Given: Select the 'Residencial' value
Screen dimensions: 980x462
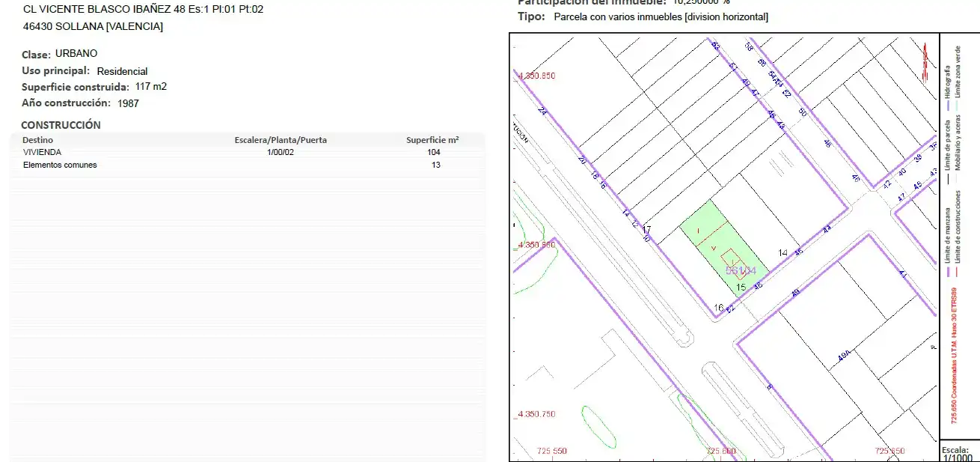Looking at the screenshot, I should (x=122, y=71).
